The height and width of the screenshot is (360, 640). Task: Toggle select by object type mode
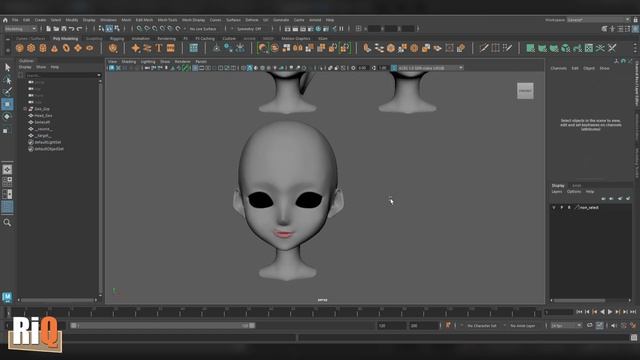109,29
